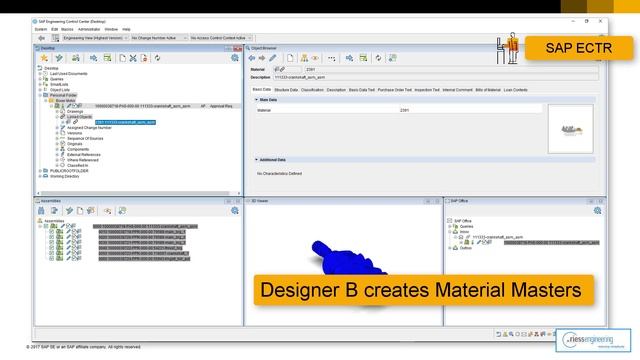The image size is (640, 360).
Task: Select the Sequence Of Sources tree item
Action: tap(85, 138)
